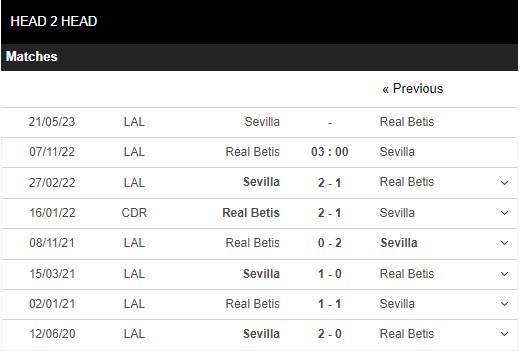The height and width of the screenshot is (361, 520).
Task: Expand the 16/01/22 CDR match chevron
Action: pyautogui.click(x=504, y=213)
